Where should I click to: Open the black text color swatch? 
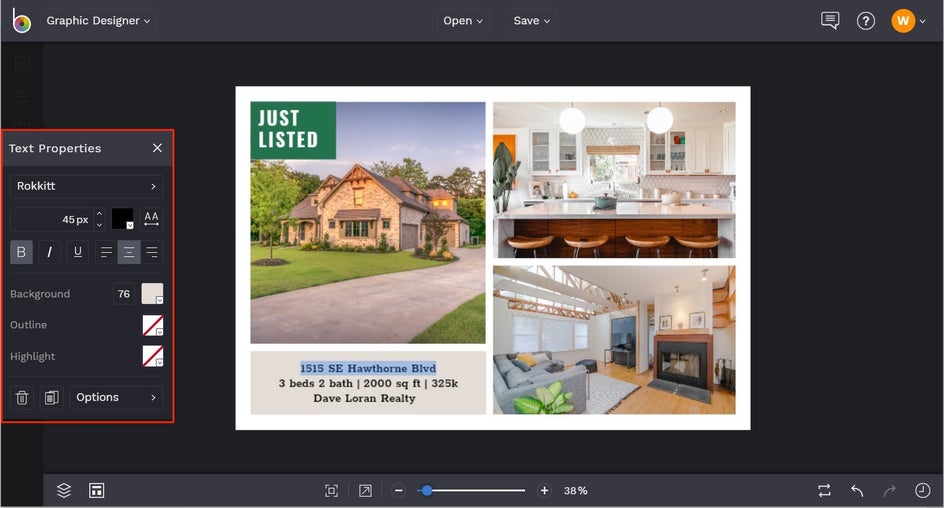point(123,218)
